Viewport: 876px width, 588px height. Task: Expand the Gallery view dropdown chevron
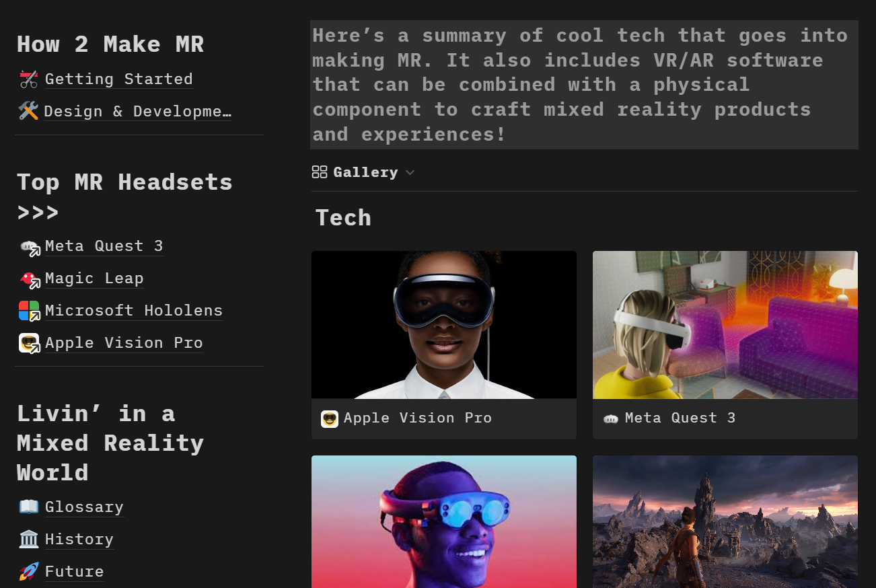pos(410,173)
